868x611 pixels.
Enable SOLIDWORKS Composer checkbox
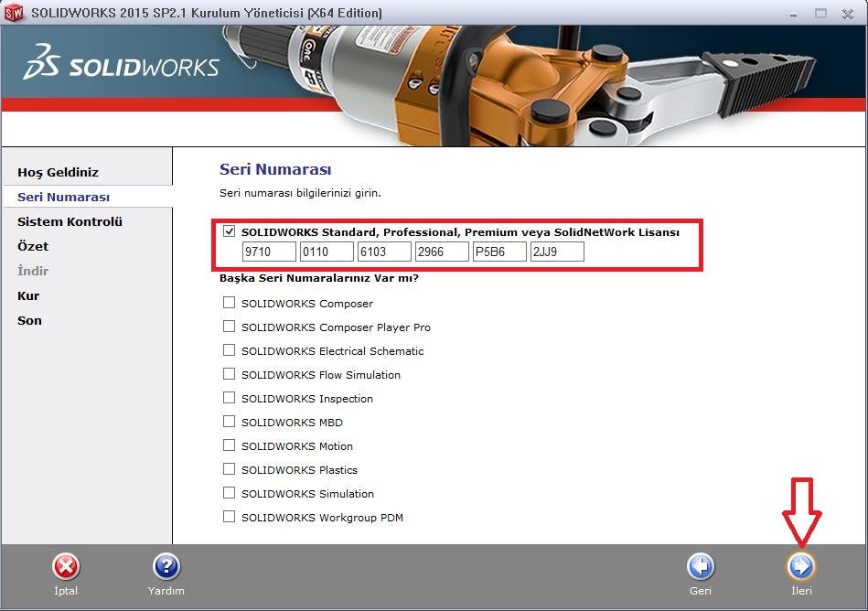pos(230,303)
